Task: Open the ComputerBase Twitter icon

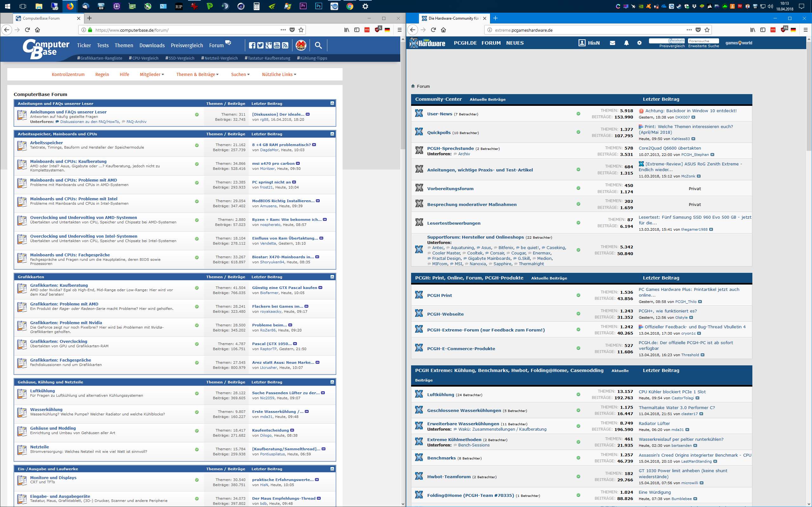Action: click(260, 45)
